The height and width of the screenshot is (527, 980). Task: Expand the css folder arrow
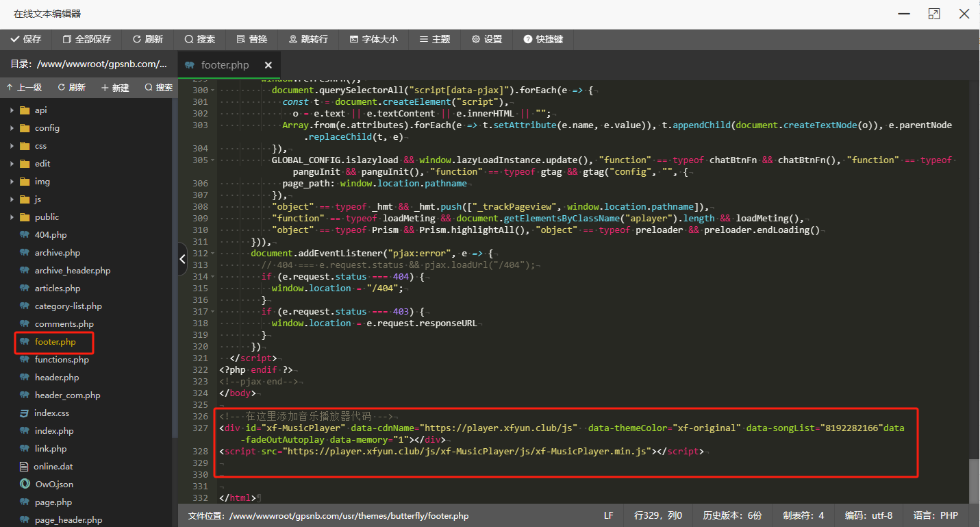tap(12, 146)
